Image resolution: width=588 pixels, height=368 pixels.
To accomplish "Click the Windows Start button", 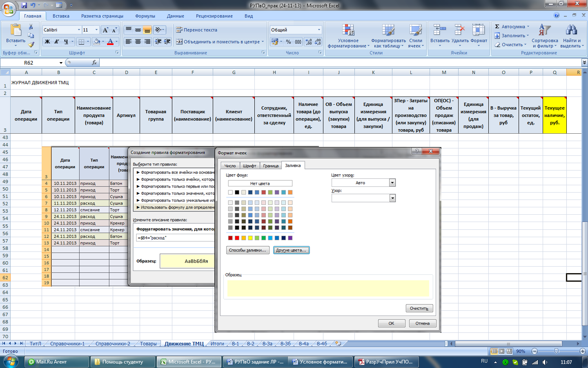I will click(10, 361).
